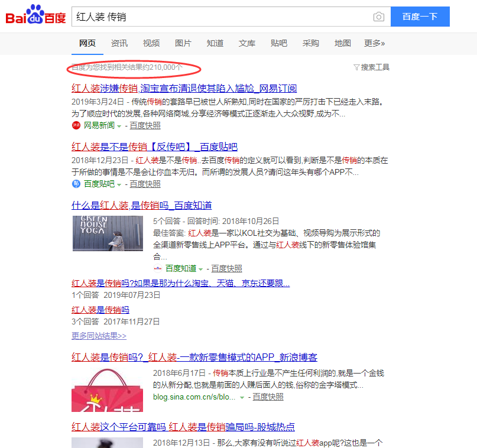
Task: Click the text 1个回答 2019年07月23日
Action: (x=116, y=295)
